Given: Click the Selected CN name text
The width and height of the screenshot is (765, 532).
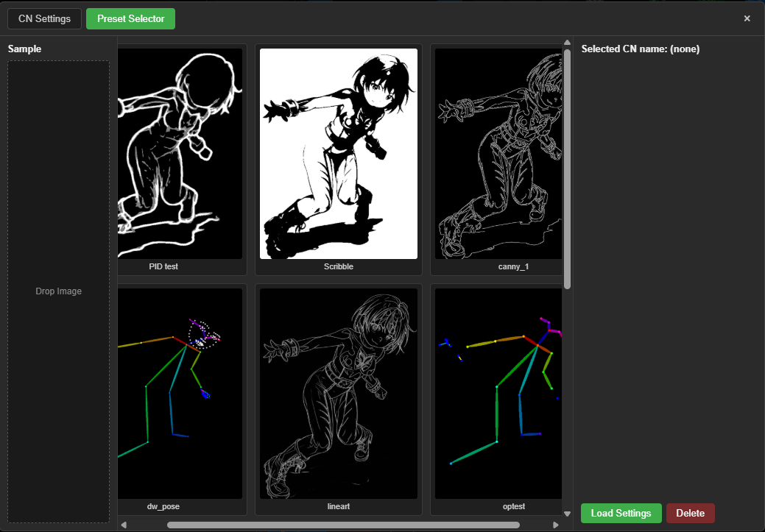Looking at the screenshot, I should pos(641,49).
